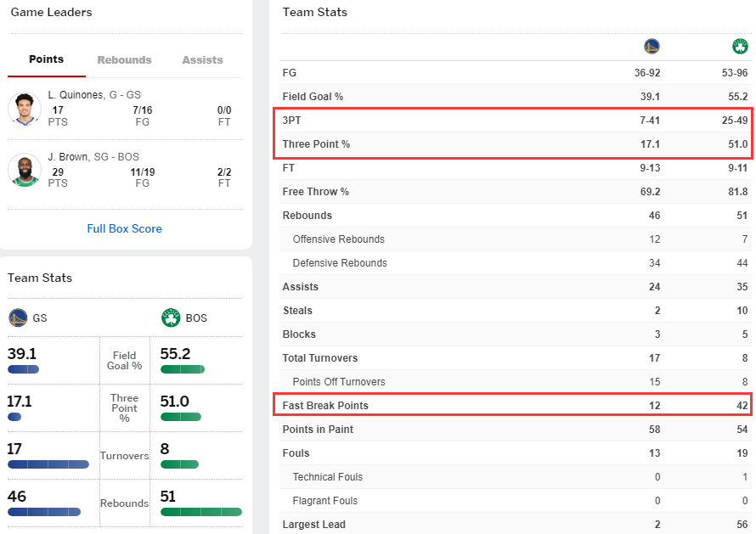Click the Celtics logo in the stats table header
Image resolution: width=756 pixels, height=534 pixels.
[x=740, y=47]
